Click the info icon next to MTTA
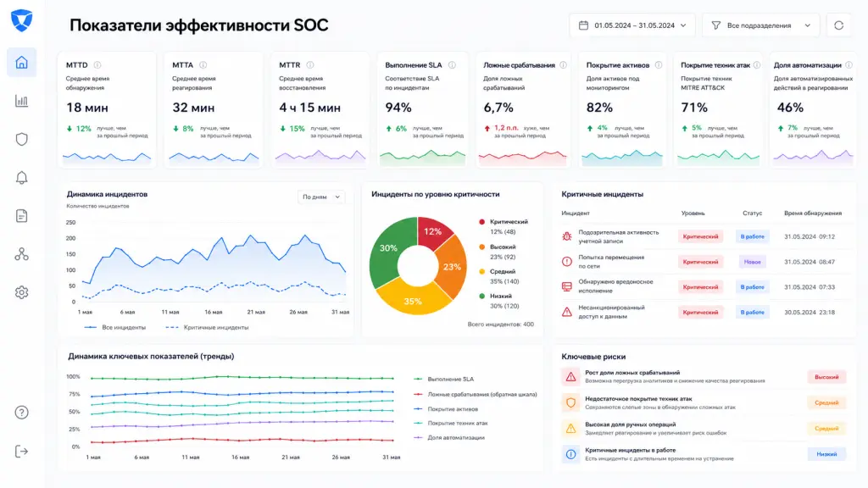Viewport: 868px width, 488px height. point(203,65)
